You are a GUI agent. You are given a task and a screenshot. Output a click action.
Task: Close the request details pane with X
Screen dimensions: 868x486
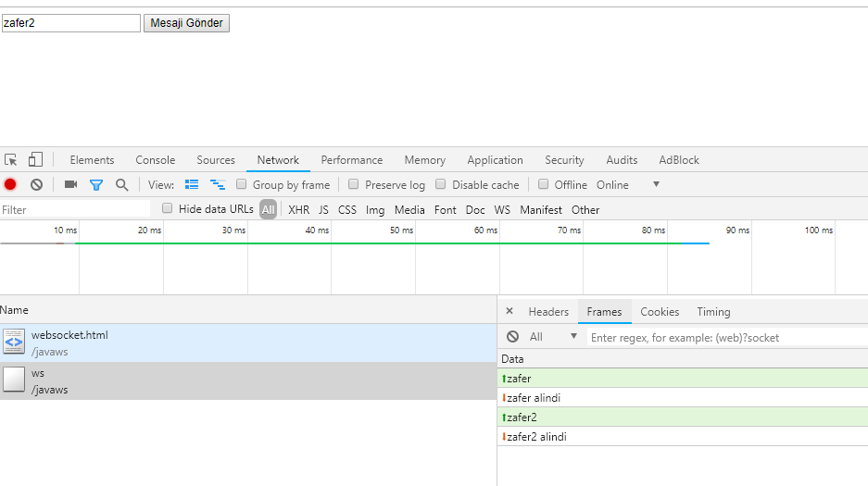(x=509, y=311)
